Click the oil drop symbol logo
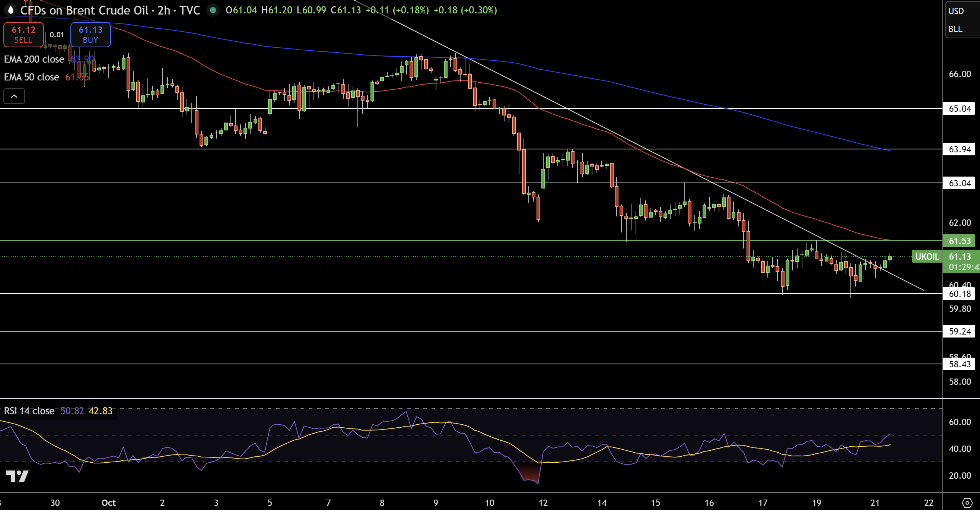This screenshot has width=980, height=510. 11,10
